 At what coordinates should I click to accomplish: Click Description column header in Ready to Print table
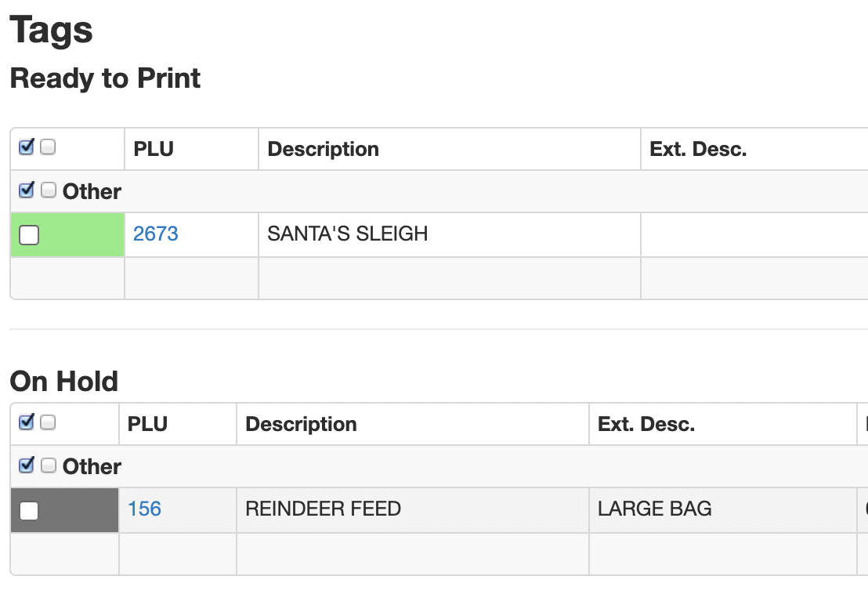tap(323, 149)
